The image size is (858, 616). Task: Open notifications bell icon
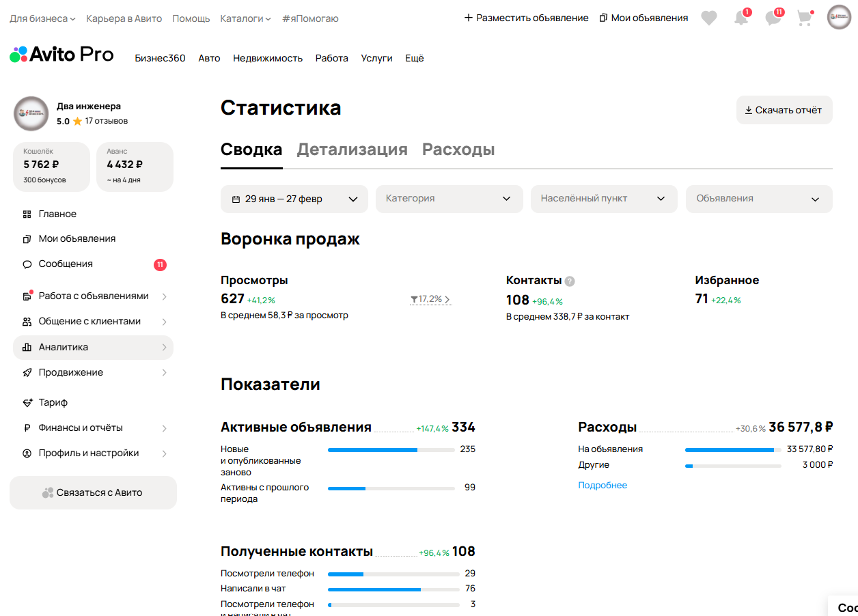click(x=741, y=18)
